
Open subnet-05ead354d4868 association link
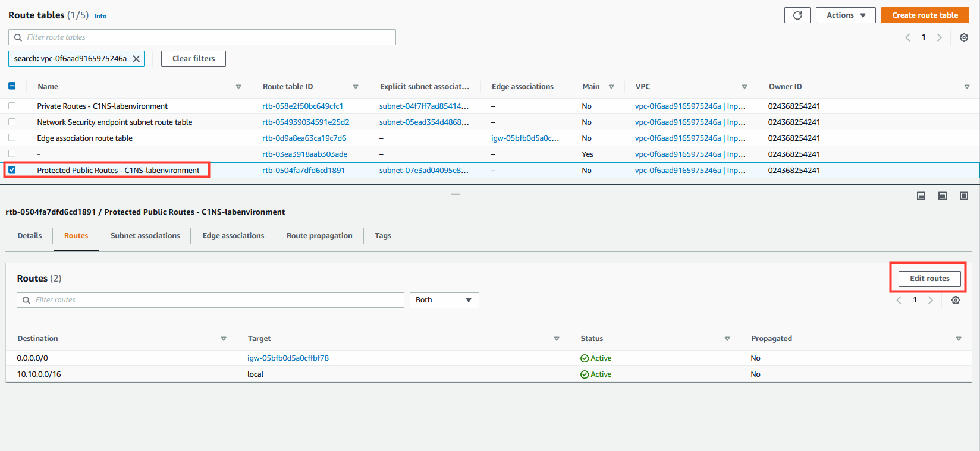tap(424, 122)
